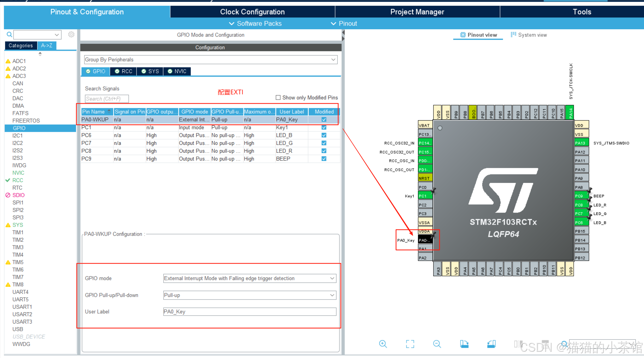Viewport: 644px width, 358px height.
Task: Toggle Modified checkbox for PC7 row
Action: pos(324,143)
